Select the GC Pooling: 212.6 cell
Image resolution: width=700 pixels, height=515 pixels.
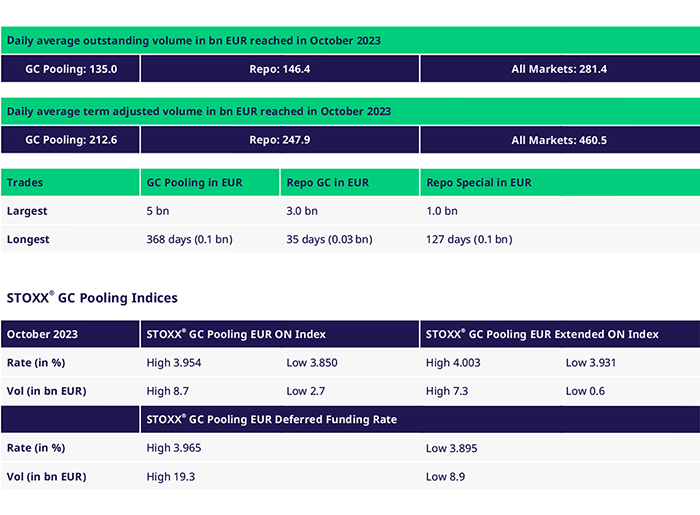(x=71, y=140)
